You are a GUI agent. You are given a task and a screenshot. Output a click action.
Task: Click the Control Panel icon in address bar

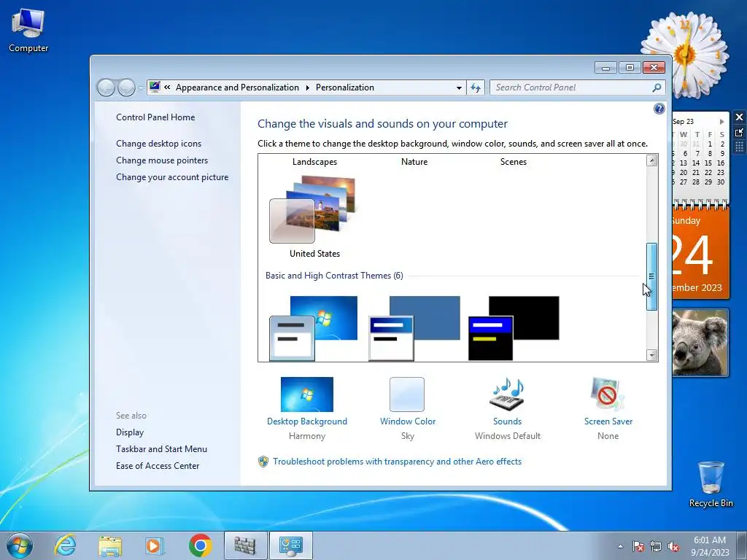(155, 87)
